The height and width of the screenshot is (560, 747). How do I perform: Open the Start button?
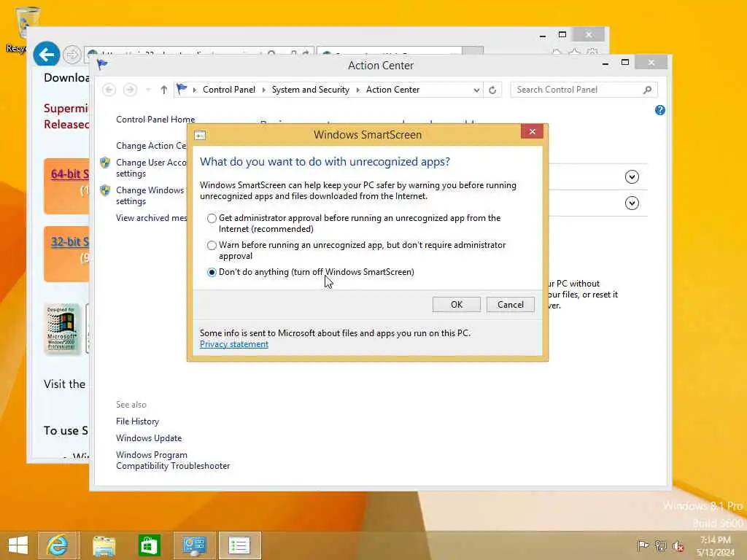(18, 545)
